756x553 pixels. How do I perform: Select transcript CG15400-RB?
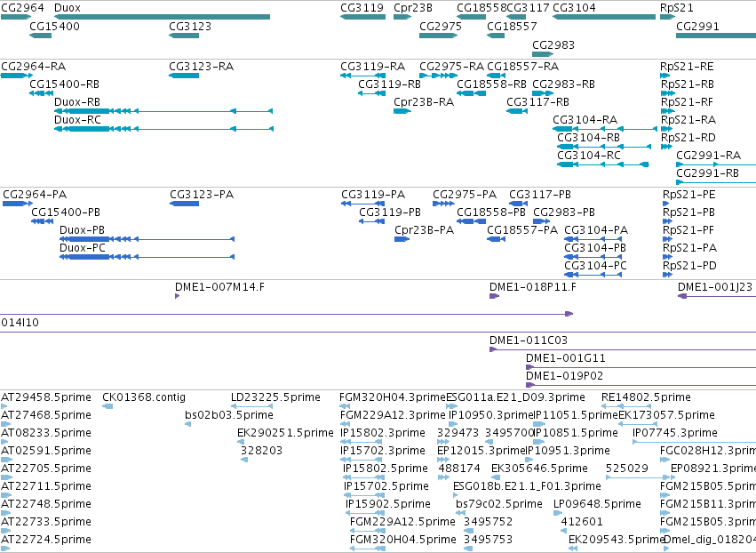[x=64, y=84]
